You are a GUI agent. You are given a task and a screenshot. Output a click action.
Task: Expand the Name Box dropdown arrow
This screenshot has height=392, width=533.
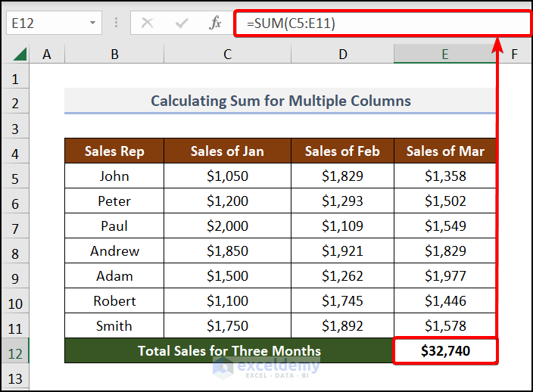(x=93, y=23)
